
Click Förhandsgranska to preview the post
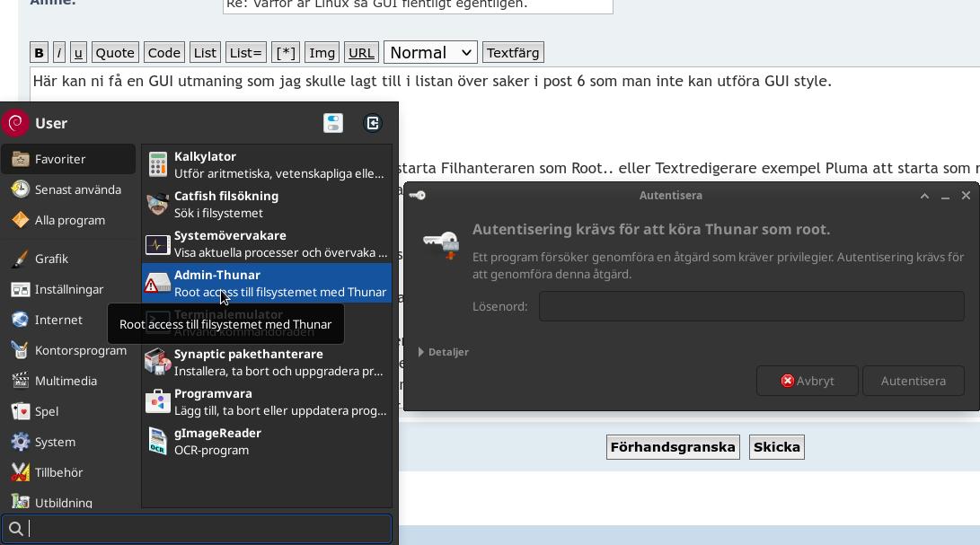[673, 446]
